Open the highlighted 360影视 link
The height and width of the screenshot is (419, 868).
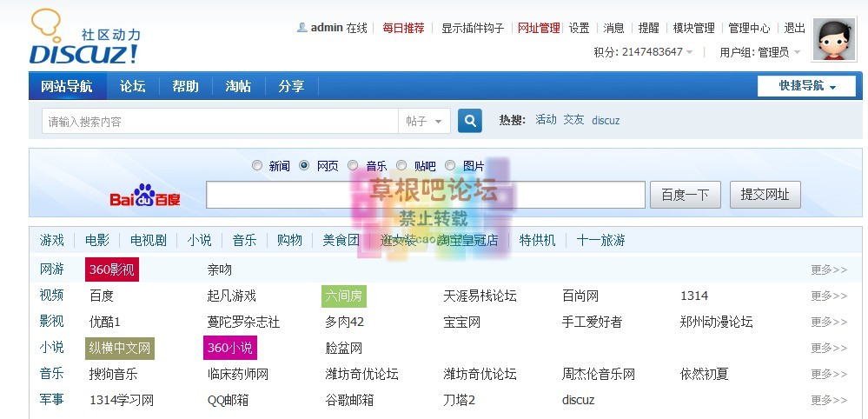tap(112, 269)
